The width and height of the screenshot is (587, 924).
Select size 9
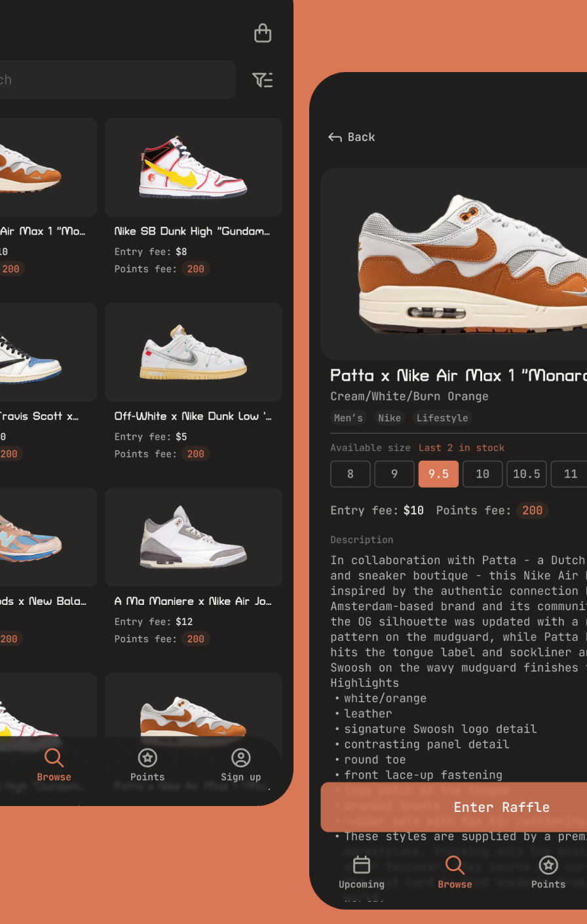[x=394, y=474]
